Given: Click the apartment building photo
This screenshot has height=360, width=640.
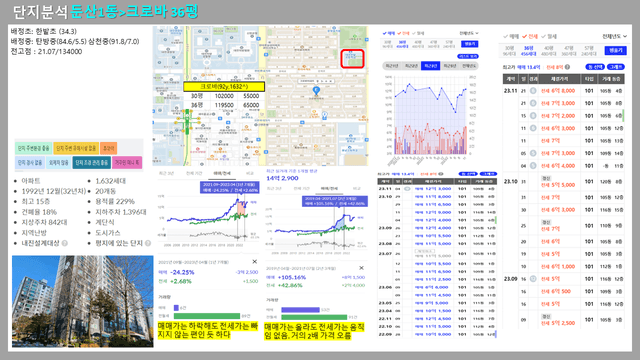Looking at the screenshot, I should point(83,302).
